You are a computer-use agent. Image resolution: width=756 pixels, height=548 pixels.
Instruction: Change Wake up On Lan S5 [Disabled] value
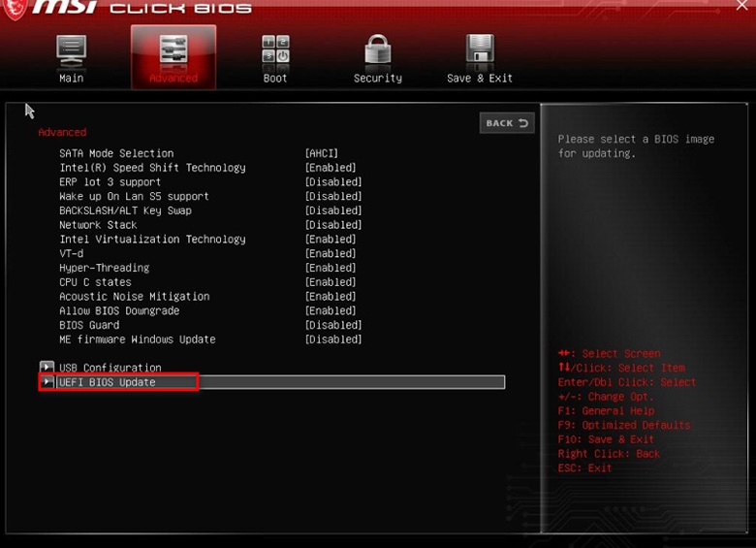(333, 196)
